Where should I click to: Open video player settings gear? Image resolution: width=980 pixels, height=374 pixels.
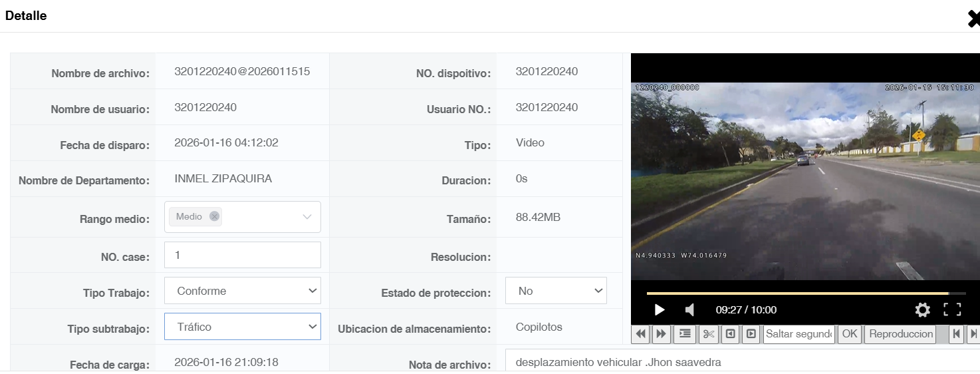coord(922,309)
